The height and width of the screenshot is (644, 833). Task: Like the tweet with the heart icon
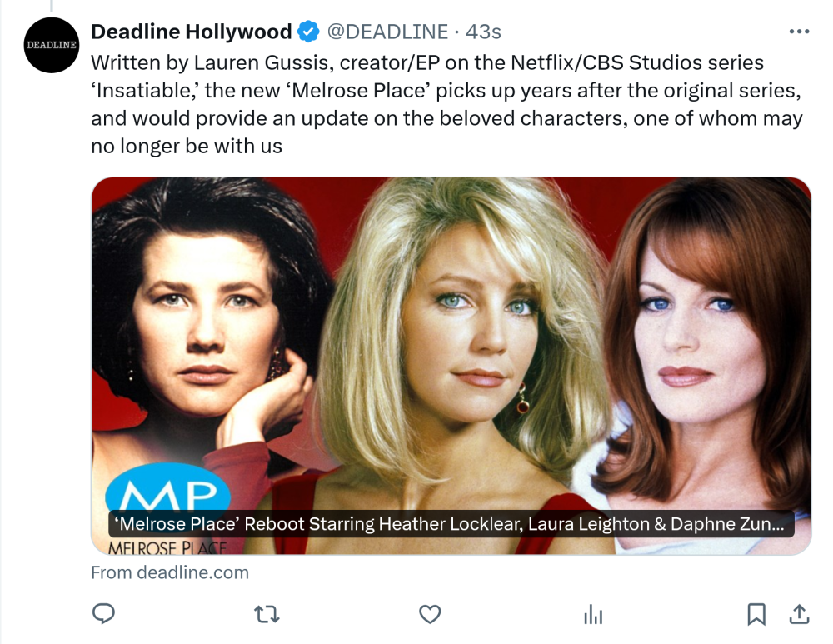430,614
